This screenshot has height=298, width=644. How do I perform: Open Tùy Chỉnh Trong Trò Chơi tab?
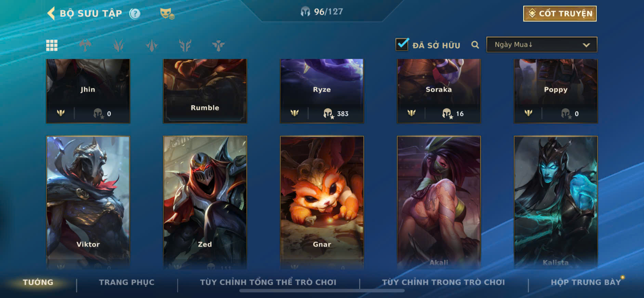443,282
